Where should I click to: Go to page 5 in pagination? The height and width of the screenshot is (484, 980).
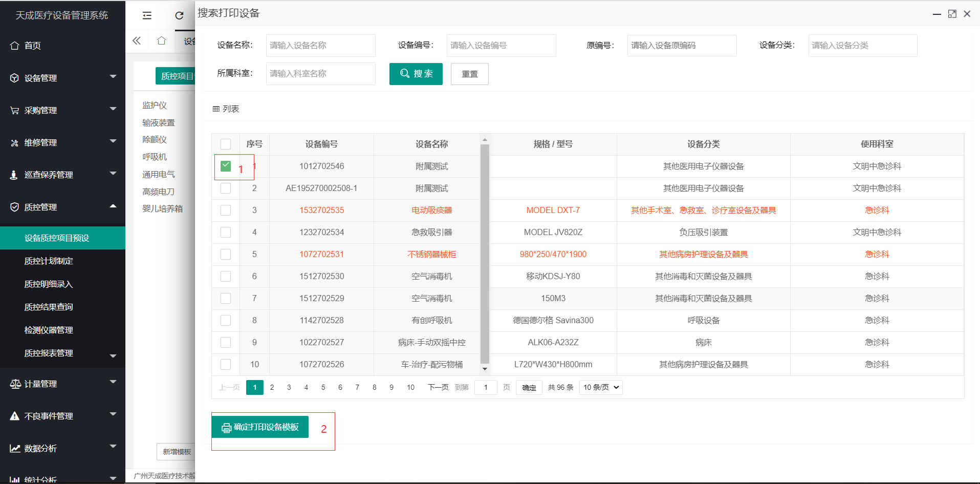pyautogui.click(x=323, y=387)
